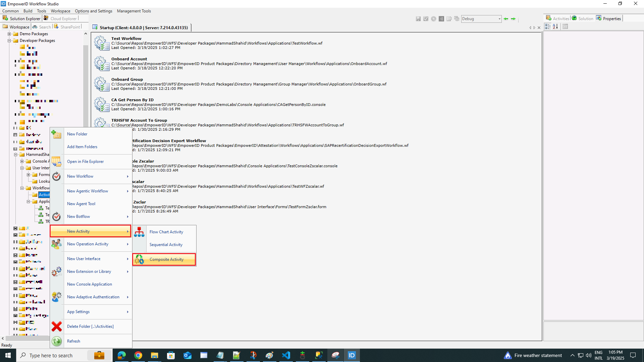Click the Save toolbar icon
The height and width of the screenshot is (362, 644).
[x=418, y=19]
